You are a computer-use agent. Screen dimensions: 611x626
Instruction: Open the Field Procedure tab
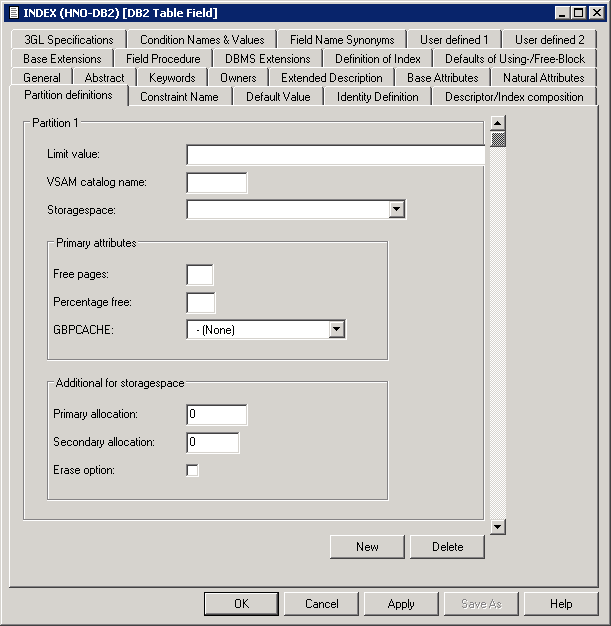[163, 59]
